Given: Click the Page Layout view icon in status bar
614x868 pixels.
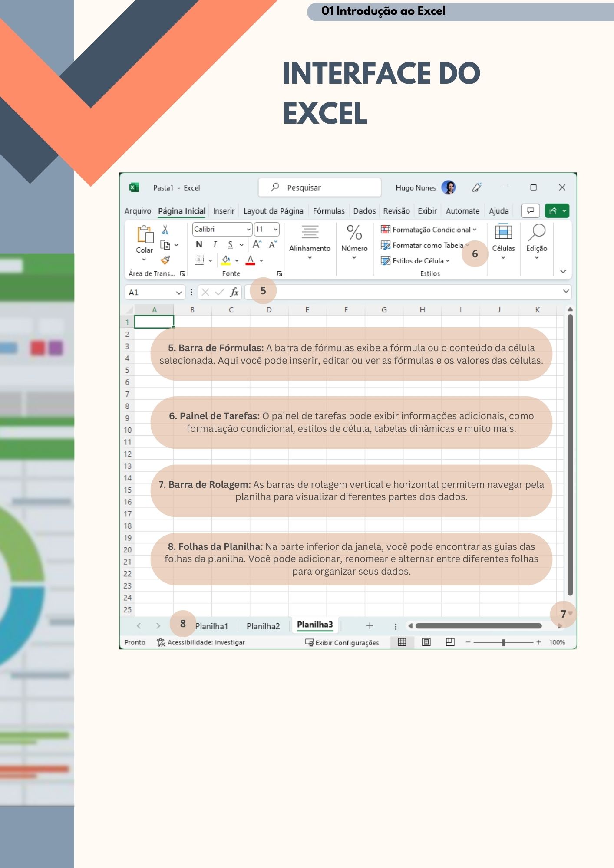Looking at the screenshot, I should [x=426, y=642].
